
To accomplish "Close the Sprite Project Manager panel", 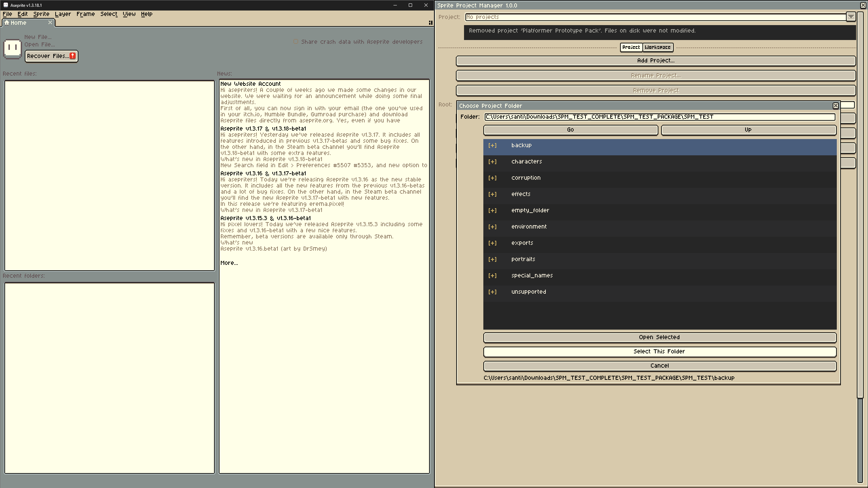I will 863,5.
